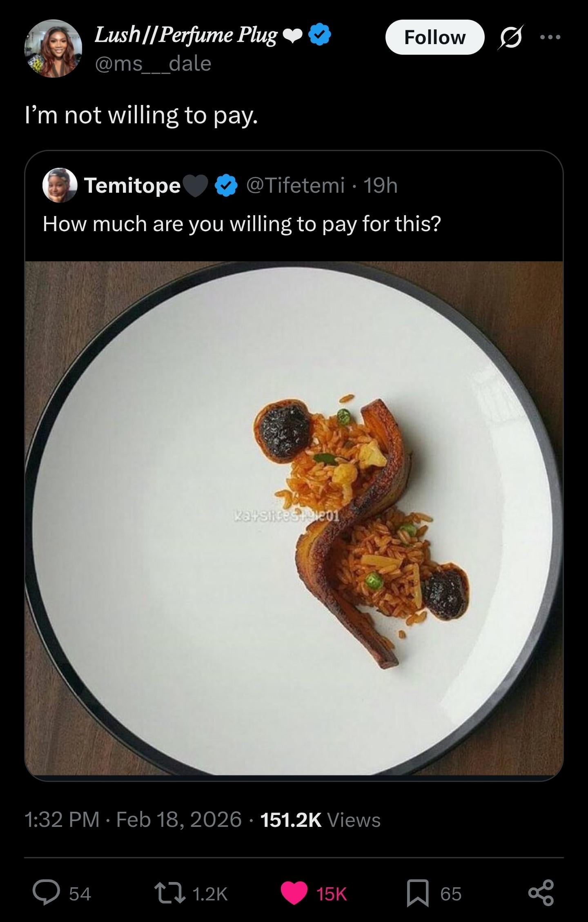Click the Grok slashed-circle icon
Screen dimensions: 588x922
tap(510, 37)
